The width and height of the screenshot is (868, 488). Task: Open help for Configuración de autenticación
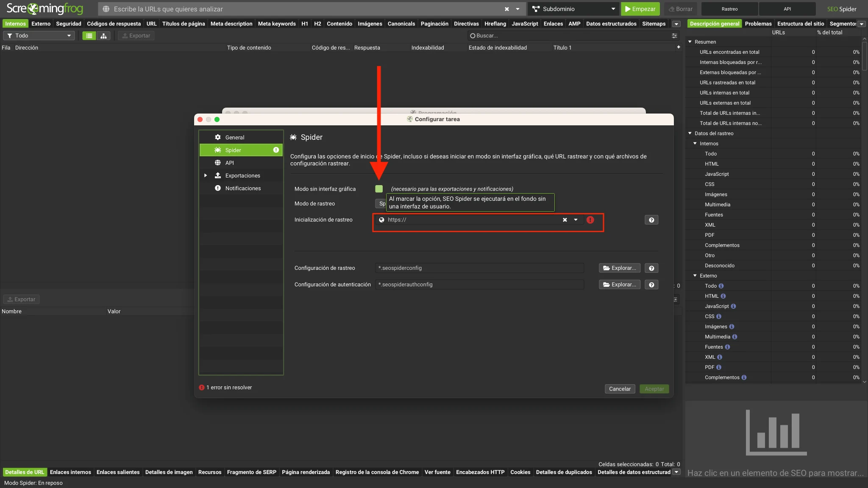651,284
